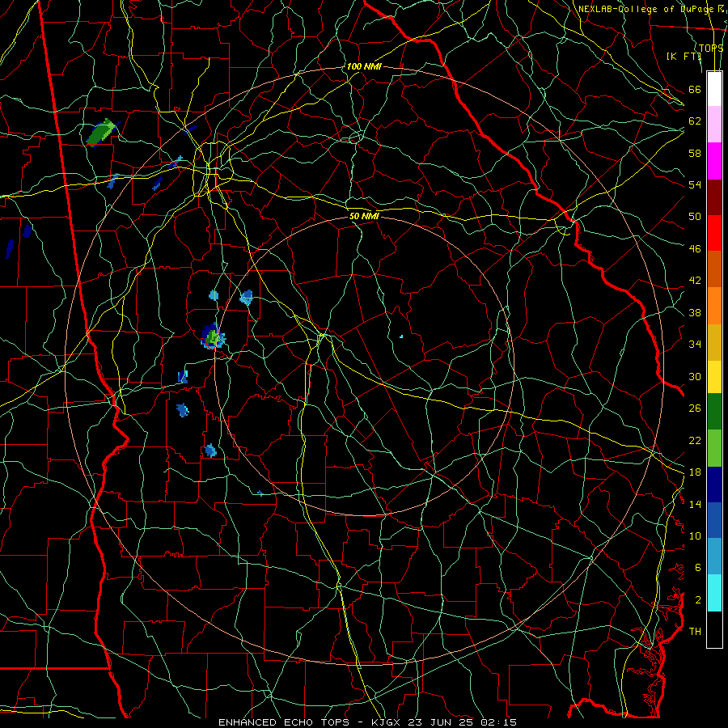Image resolution: width=728 pixels, height=728 pixels.
Task: Click the '46' legend value
Action: (x=695, y=249)
